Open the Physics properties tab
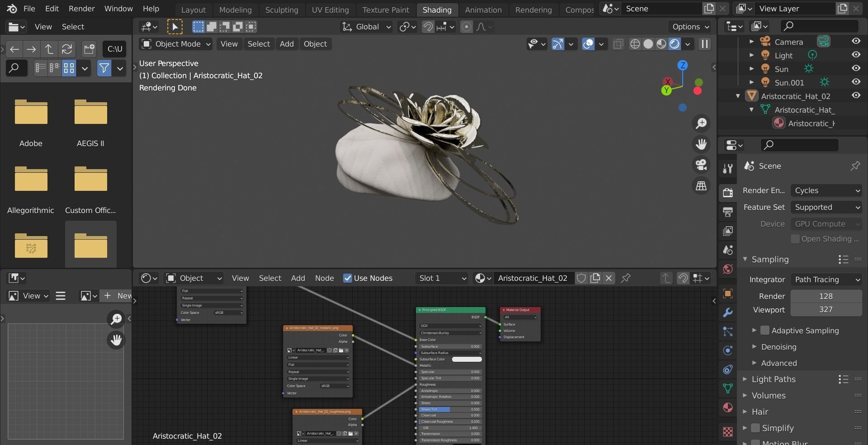This screenshot has height=445, width=868. (x=727, y=350)
